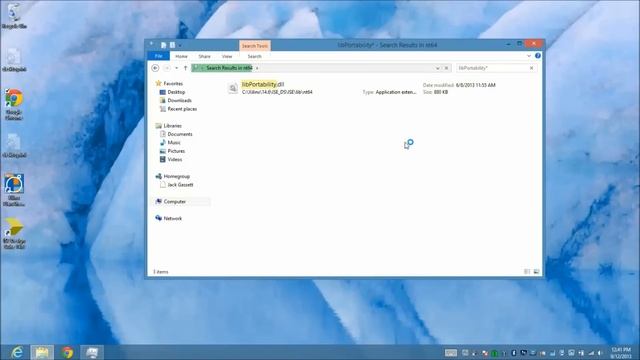Screen dimensions: 640x360
Task: Open Recent places under Favorites
Action: [x=182, y=109]
